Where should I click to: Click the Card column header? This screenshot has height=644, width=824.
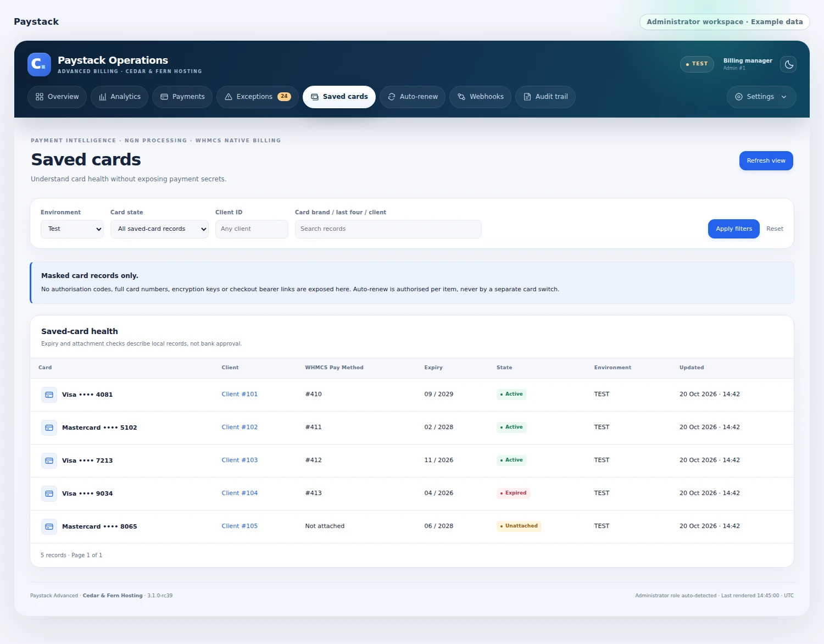point(45,368)
